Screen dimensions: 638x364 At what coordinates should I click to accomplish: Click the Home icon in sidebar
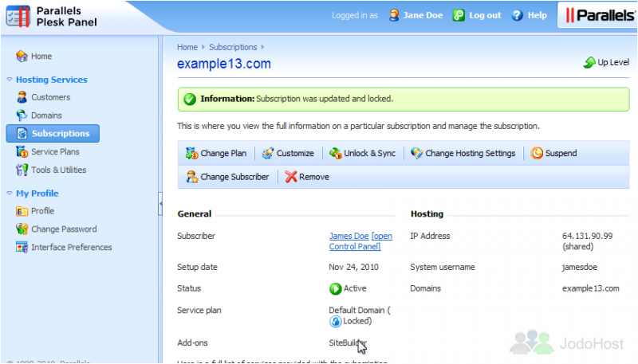tap(22, 56)
